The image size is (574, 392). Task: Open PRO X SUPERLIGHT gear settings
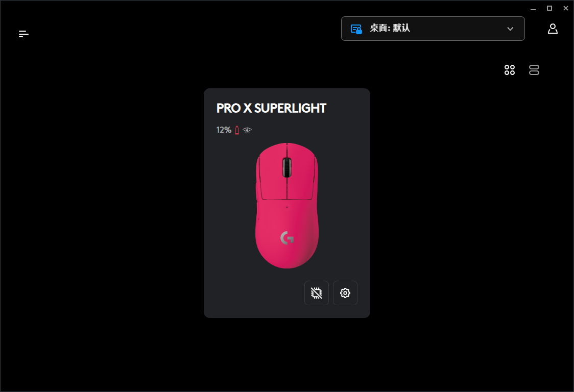[345, 293]
